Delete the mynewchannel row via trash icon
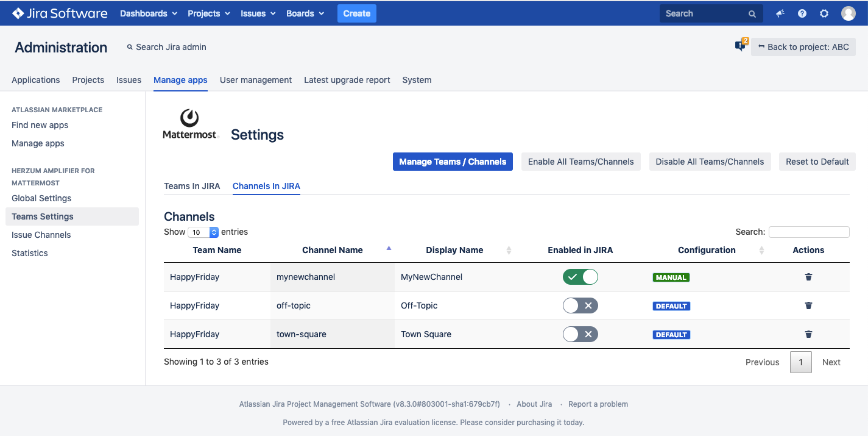The image size is (868, 436). pyautogui.click(x=808, y=277)
